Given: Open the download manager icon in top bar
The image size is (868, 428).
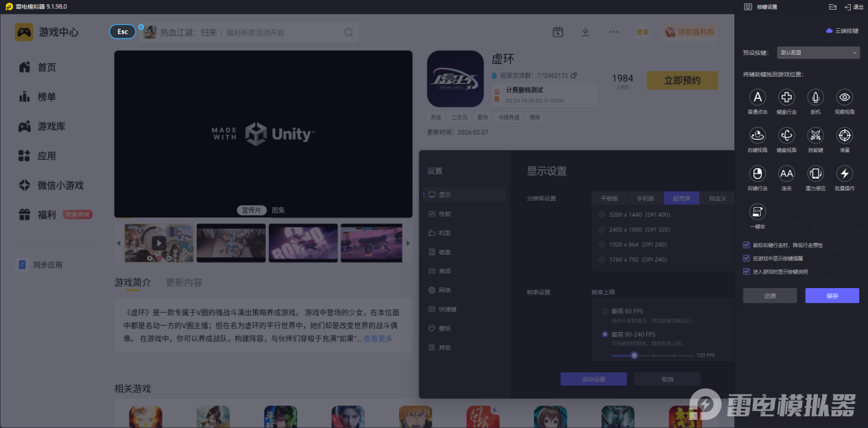Looking at the screenshot, I should pos(586,32).
